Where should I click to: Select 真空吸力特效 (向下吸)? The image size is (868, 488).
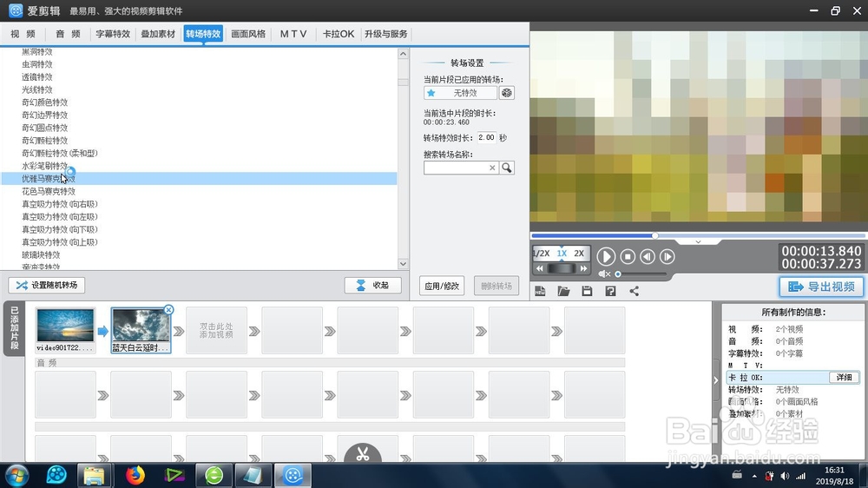[59, 229]
